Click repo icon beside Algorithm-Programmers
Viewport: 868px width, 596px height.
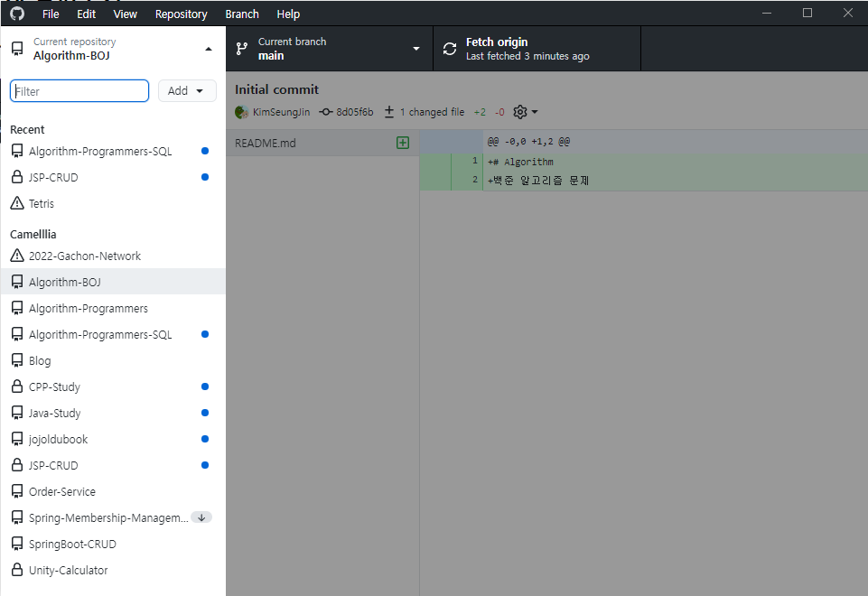tap(17, 308)
